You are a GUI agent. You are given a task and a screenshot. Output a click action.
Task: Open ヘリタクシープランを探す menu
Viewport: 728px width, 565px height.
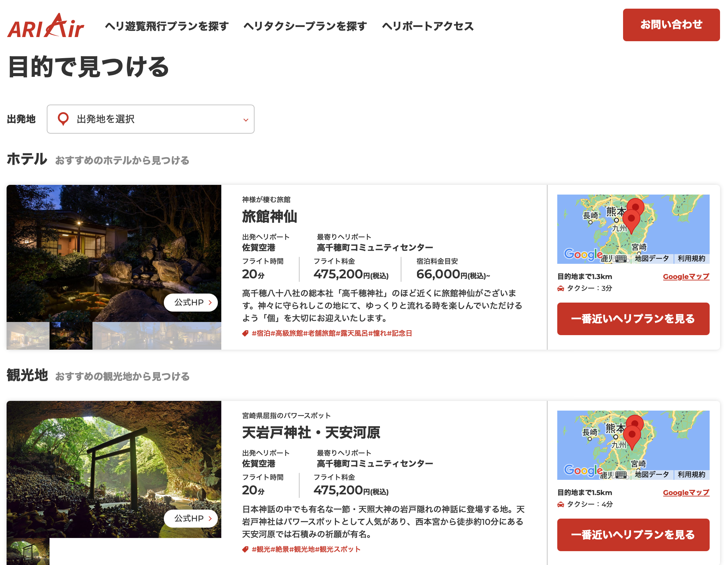coord(305,26)
